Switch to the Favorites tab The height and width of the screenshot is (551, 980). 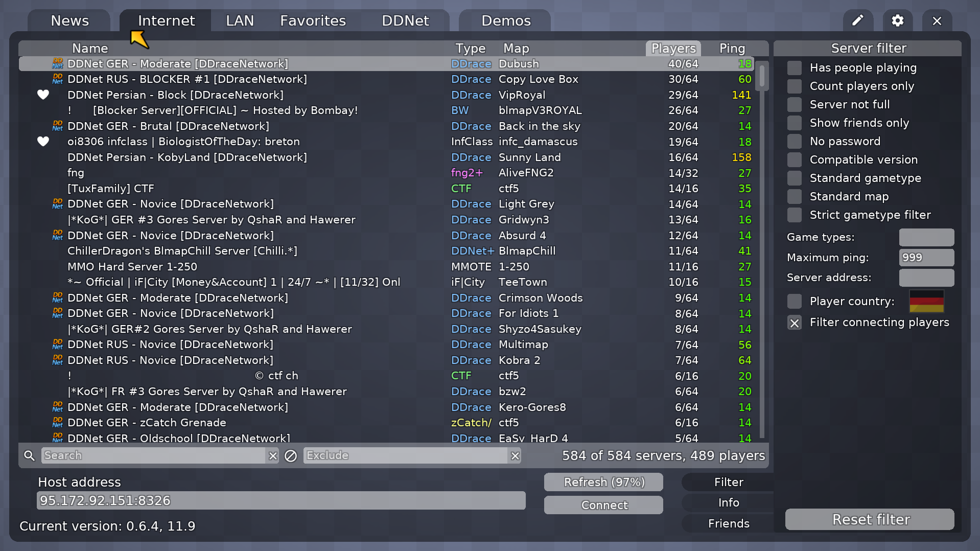[x=312, y=20]
